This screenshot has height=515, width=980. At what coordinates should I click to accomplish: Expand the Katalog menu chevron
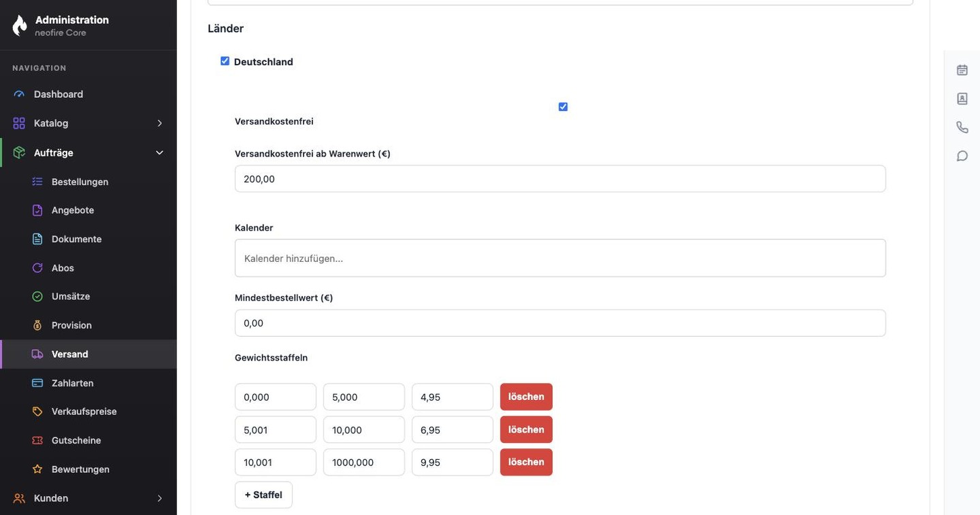click(160, 123)
